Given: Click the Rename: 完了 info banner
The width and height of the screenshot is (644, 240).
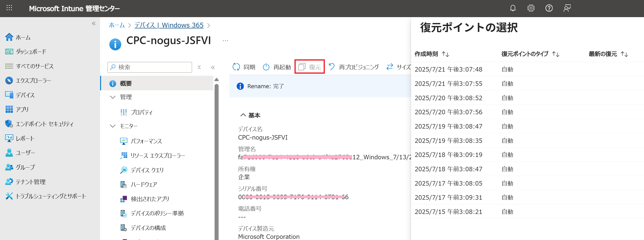Looking at the screenshot, I should click(x=320, y=86).
